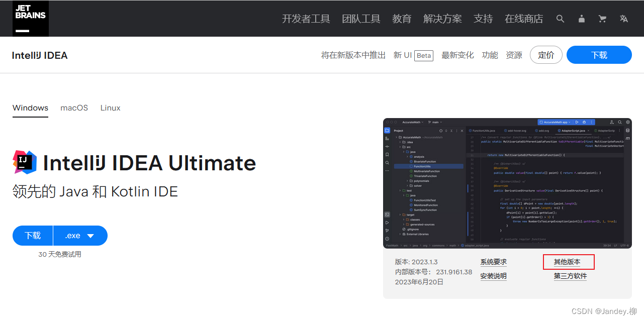
Task: Open the 支持 menu
Action: click(483, 19)
